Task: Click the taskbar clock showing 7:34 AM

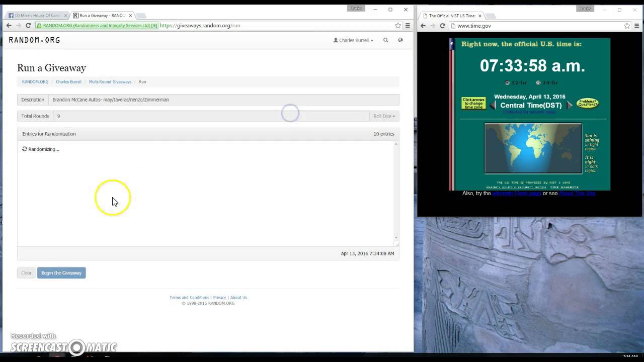Action: (630, 356)
